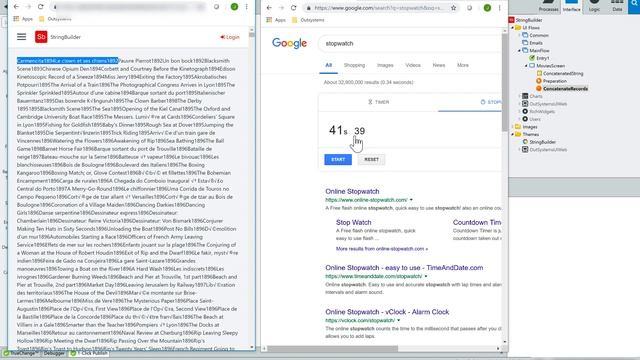Click the Google search box containing stopwatch

[x=409, y=43]
